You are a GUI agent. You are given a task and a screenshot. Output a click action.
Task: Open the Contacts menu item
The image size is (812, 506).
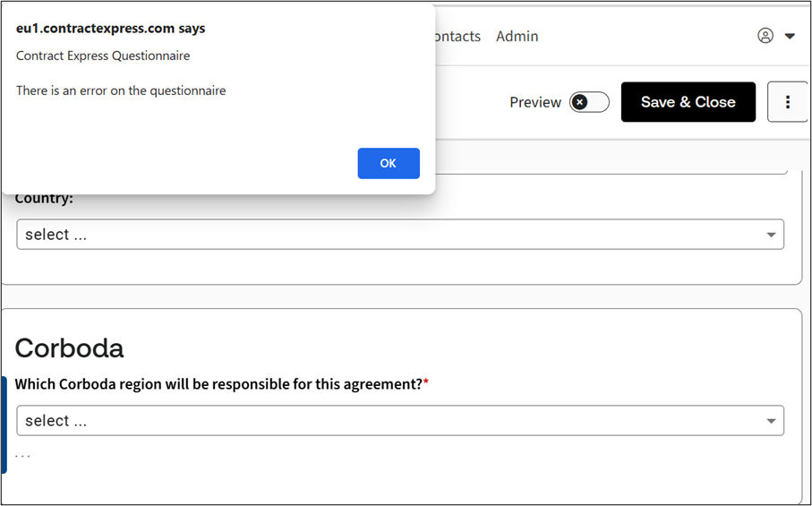(457, 37)
